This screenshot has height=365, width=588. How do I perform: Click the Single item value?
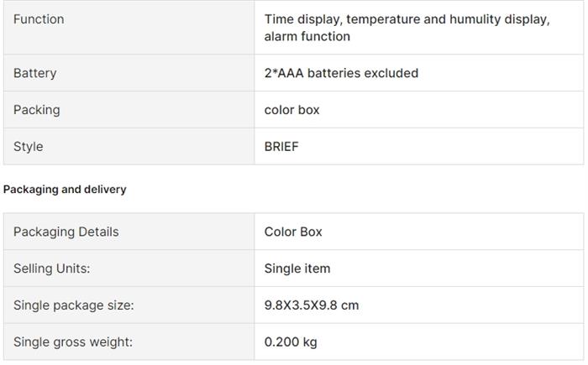pos(297,269)
